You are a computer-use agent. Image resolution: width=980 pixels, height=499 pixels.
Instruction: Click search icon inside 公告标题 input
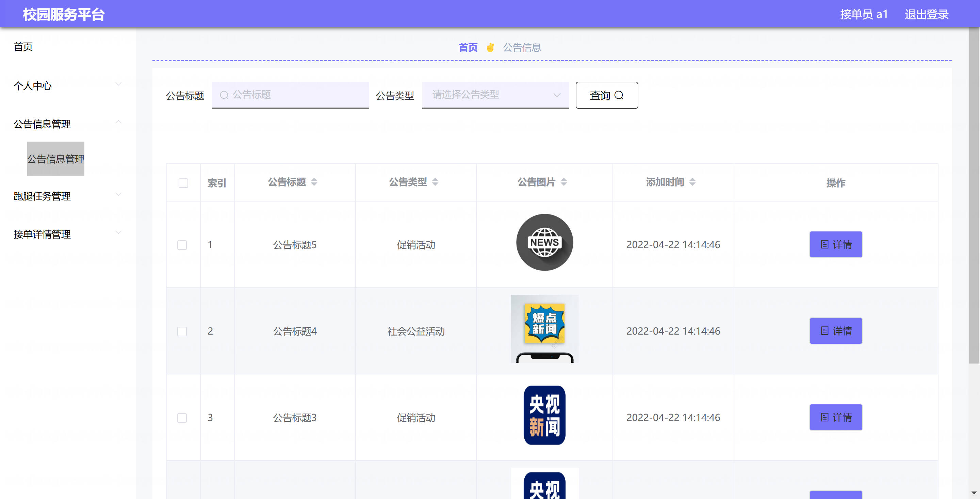pos(224,95)
